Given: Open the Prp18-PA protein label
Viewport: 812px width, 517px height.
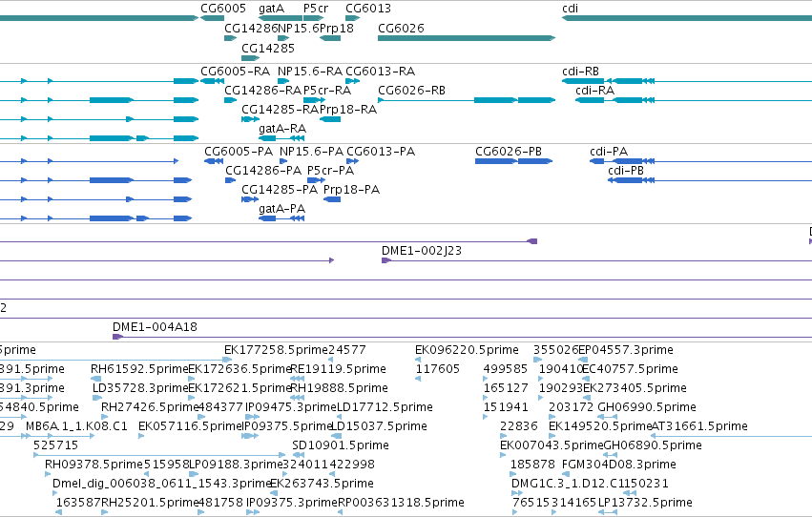Looking at the screenshot, I should [351, 190].
